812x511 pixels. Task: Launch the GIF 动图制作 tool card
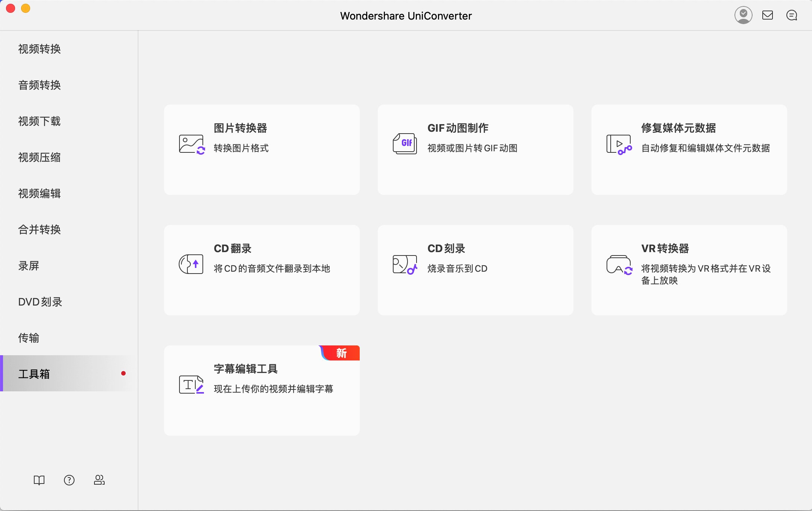pos(475,149)
